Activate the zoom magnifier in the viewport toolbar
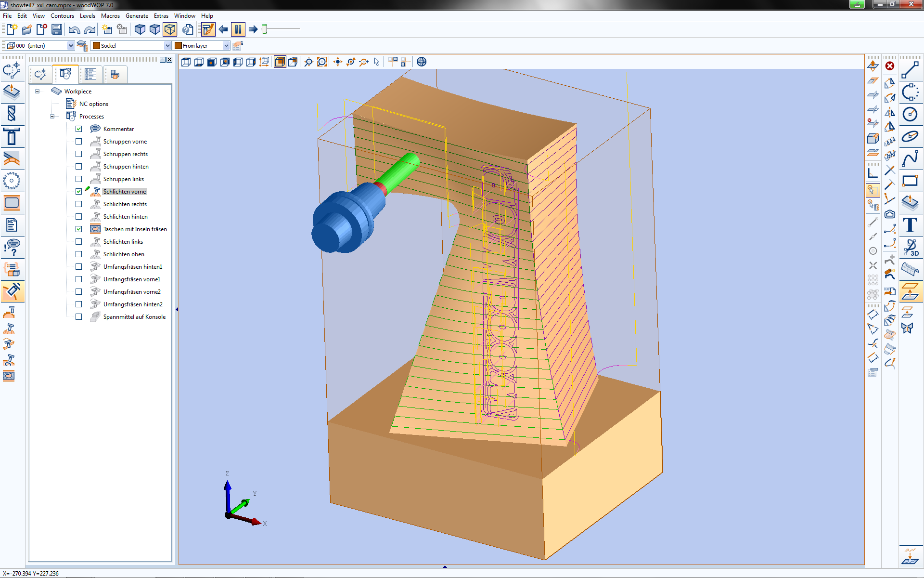 click(308, 62)
